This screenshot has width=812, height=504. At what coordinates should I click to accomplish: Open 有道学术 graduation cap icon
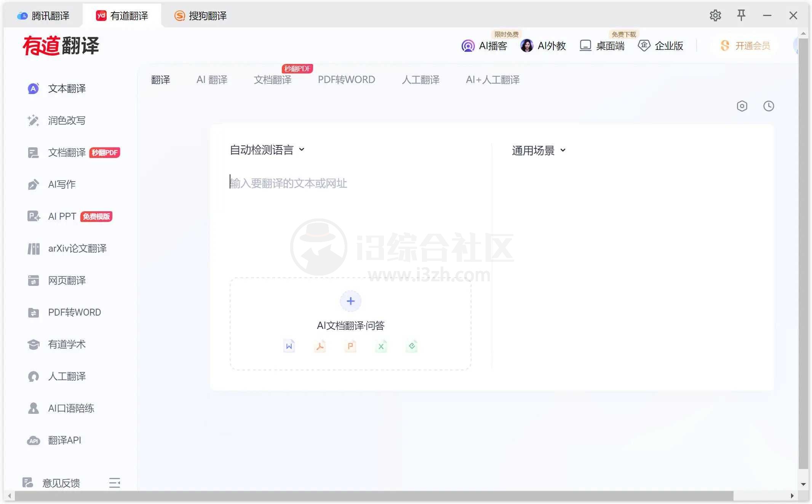(34, 345)
